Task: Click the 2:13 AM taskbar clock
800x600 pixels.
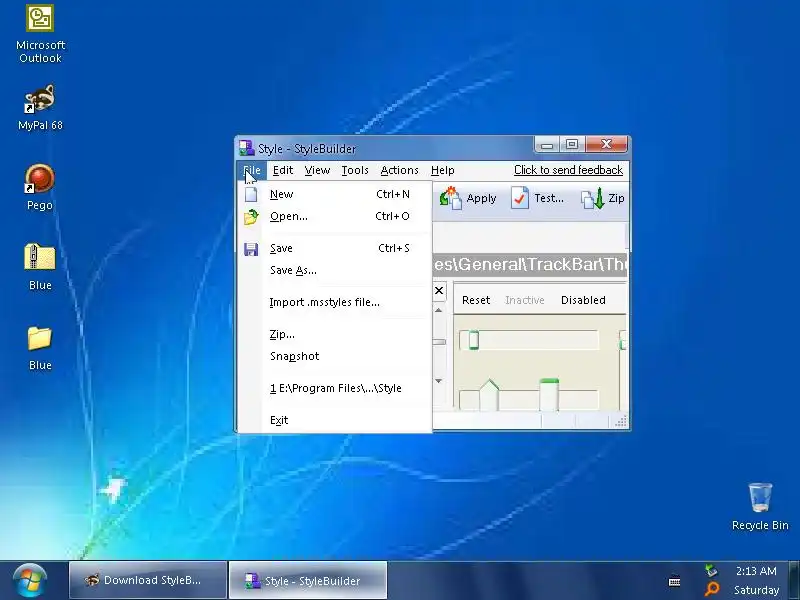Action: point(756,571)
